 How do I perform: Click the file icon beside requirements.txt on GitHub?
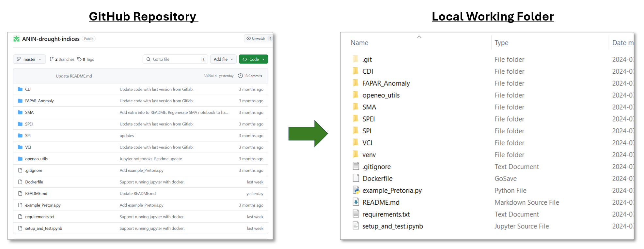point(20,217)
